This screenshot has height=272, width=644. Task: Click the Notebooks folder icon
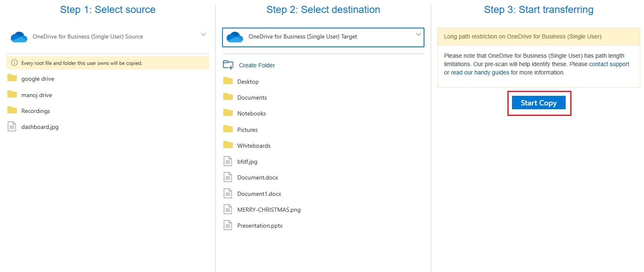pyautogui.click(x=228, y=113)
